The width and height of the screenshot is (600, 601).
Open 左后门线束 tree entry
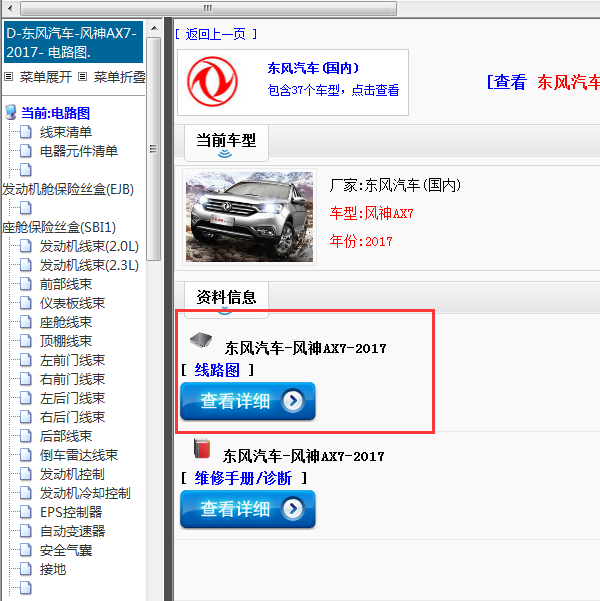click(72, 398)
